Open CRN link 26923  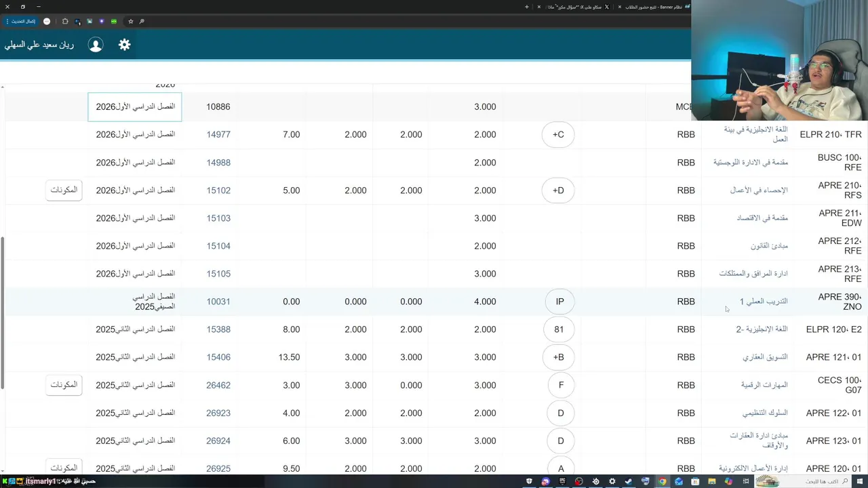tap(218, 413)
